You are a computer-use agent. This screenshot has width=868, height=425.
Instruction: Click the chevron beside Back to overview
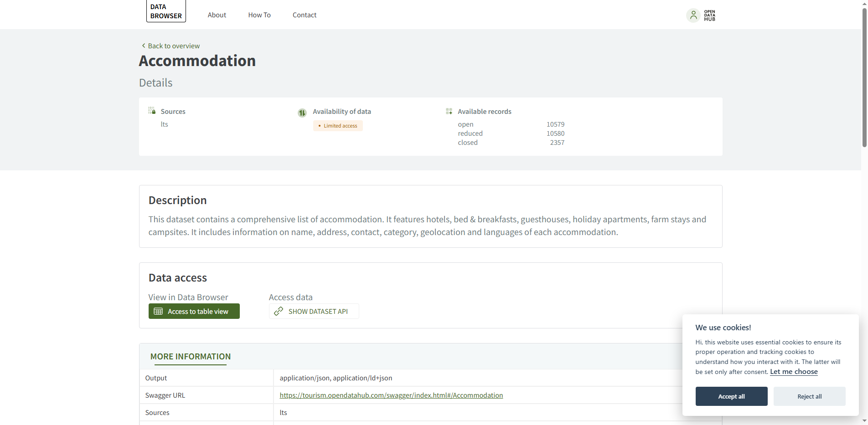[x=143, y=46]
